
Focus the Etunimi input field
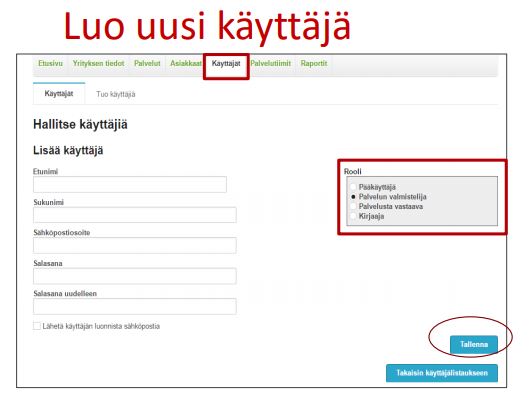click(x=130, y=185)
